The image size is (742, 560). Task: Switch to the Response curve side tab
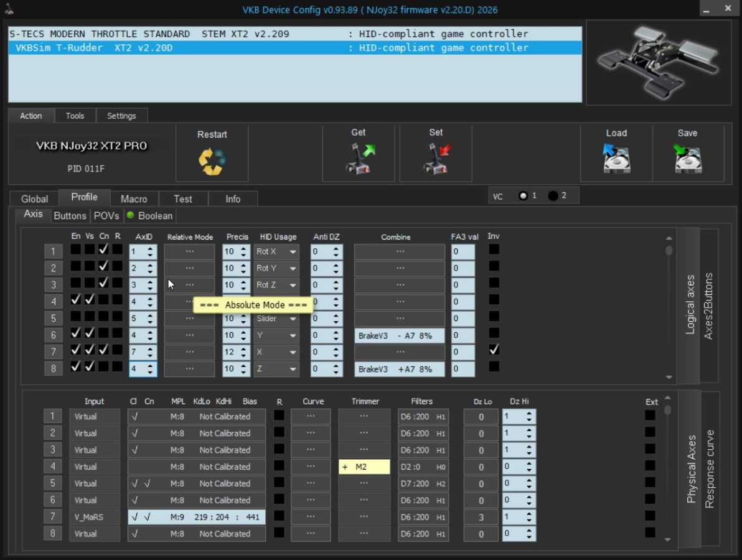710,469
